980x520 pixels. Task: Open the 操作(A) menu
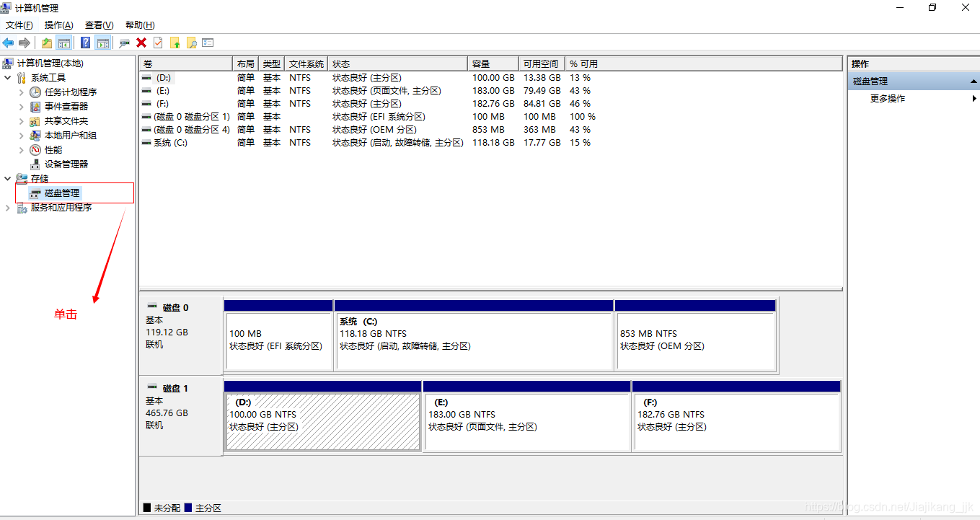pyautogui.click(x=58, y=25)
